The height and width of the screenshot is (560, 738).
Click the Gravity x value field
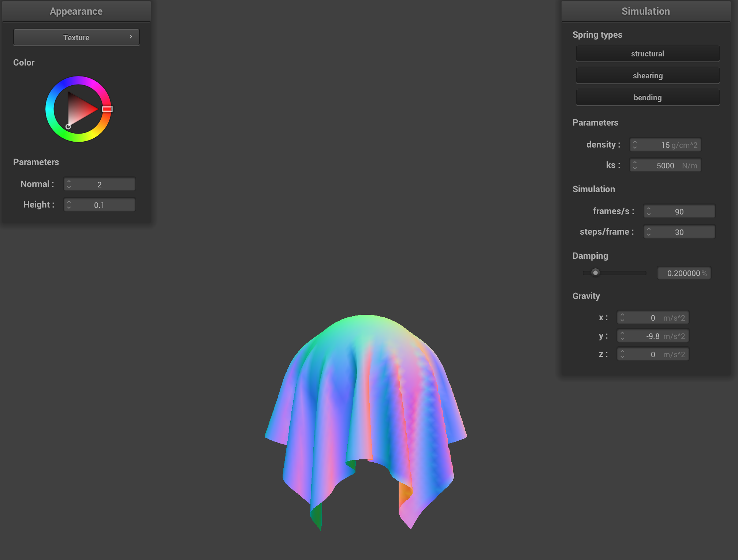tap(653, 317)
